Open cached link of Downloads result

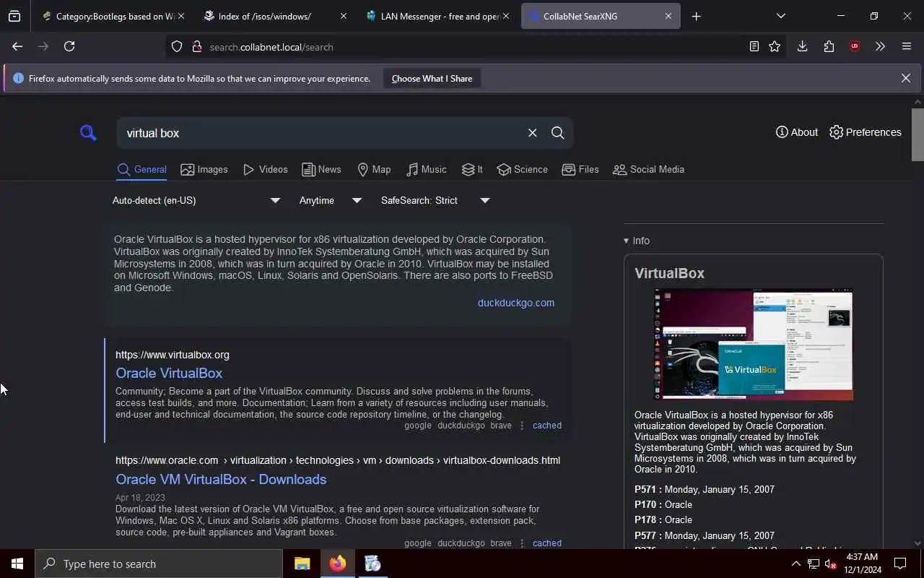[546, 543]
